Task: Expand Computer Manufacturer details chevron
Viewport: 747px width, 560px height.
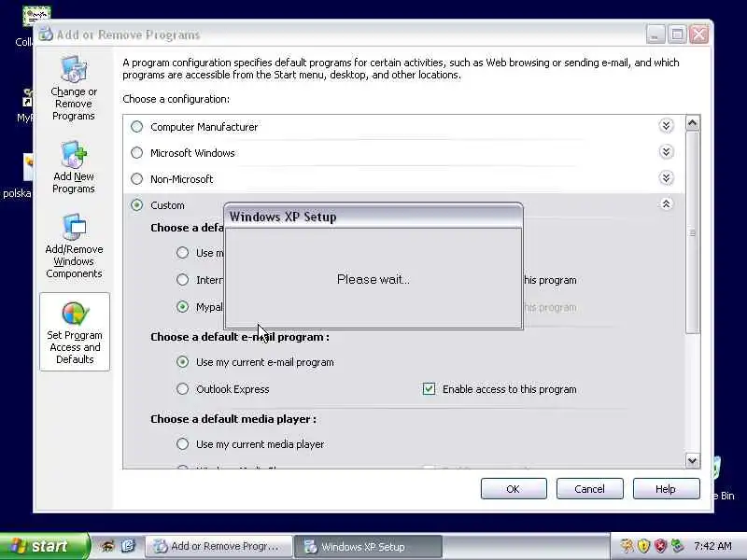Action: click(666, 126)
